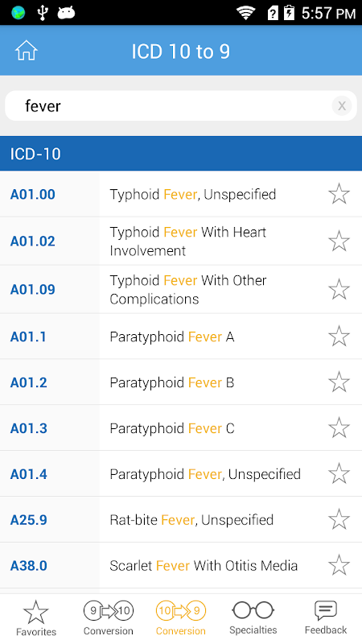The height and width of the screenshot is (644, 362).
Task: Tap the Wi-Fi status bar icon
Action: [246, 13]
